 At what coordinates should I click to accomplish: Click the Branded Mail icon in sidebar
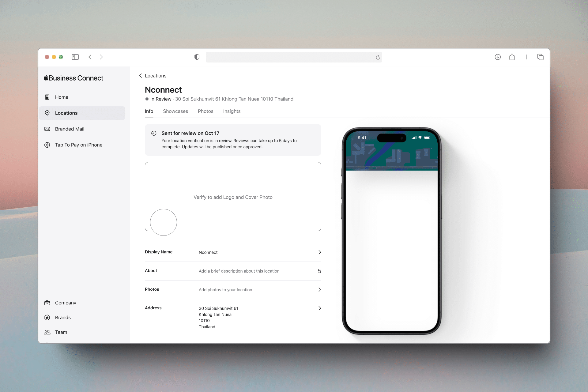tap(47, 129)
